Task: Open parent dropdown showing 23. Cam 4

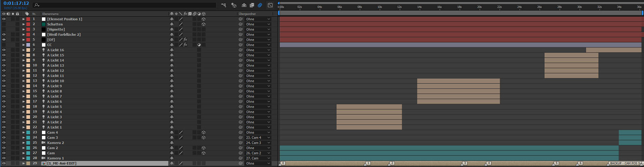Action: pos(258,137)
